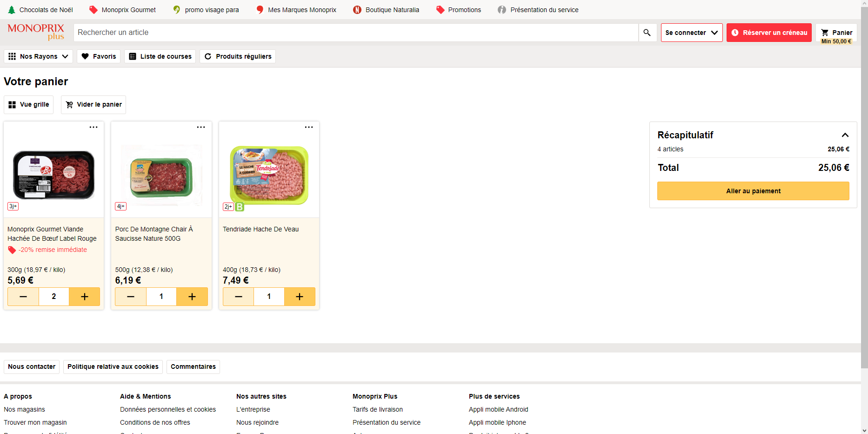Open options menu for Viande Hachée card
Image resolution: width=868 pixels, height=434 pixels.
coord(93,127)
